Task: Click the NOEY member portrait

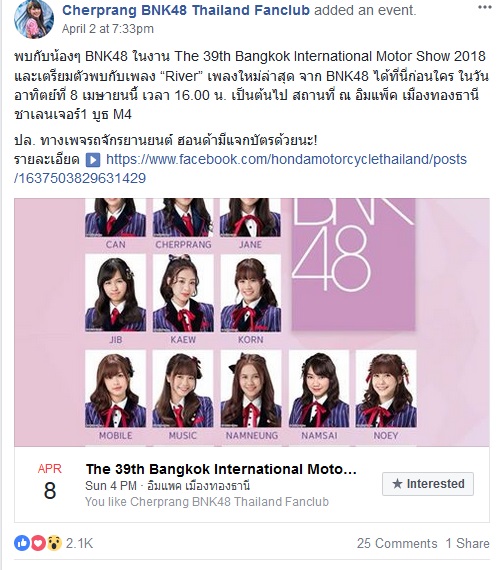Action: [x=386, y=389]
